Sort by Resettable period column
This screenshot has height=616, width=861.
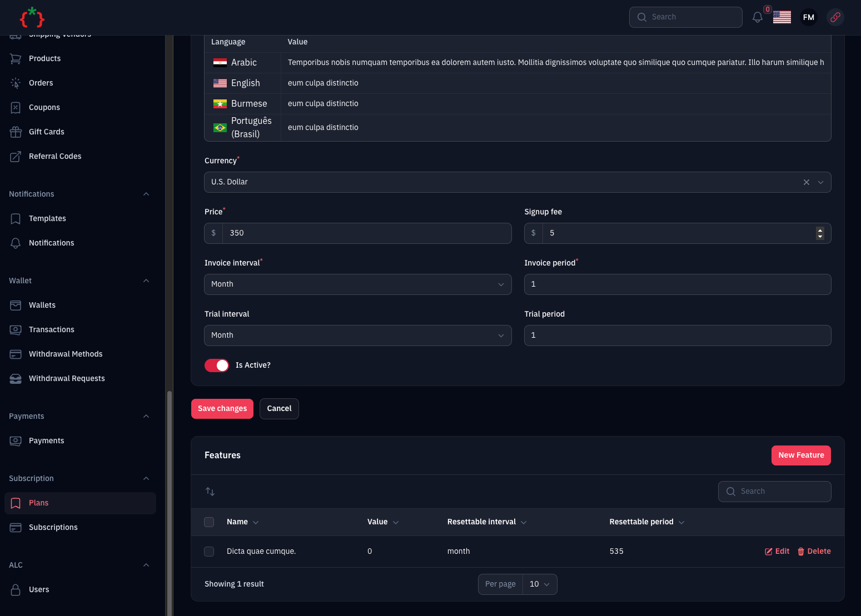coord(647,522)
